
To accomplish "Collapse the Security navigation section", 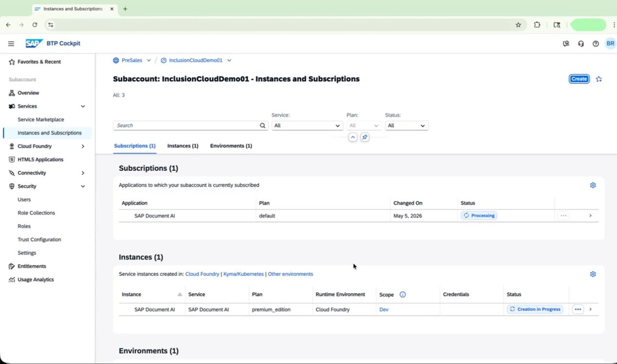I will 83,186.
